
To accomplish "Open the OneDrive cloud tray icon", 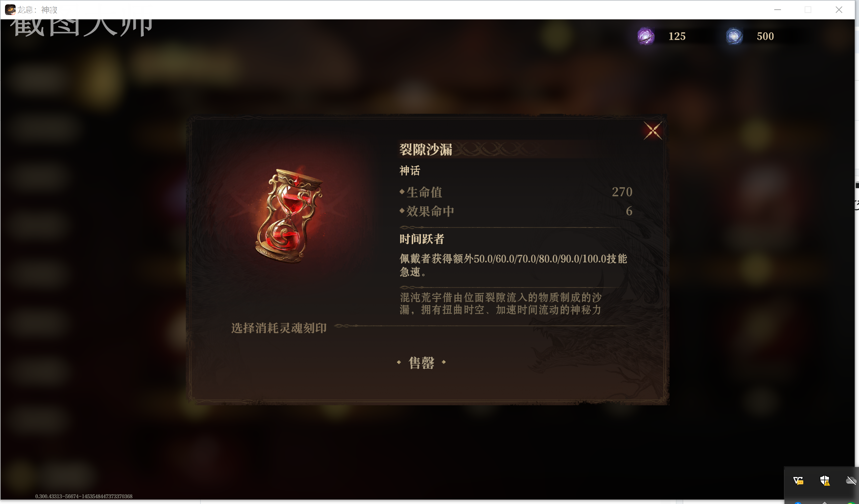I will pyautogui.click(x=851, y=481).
